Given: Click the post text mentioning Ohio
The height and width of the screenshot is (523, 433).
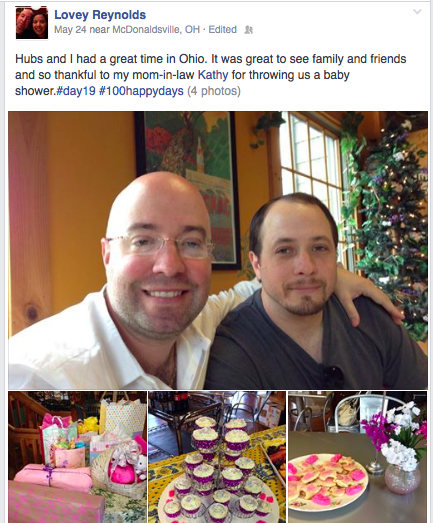Looking at the screenshot, I should pyautogui.click(x=210, y=75).
